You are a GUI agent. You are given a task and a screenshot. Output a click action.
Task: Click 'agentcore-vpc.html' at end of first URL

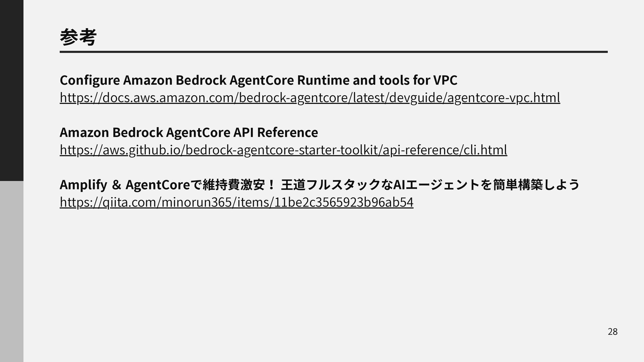tap(504, 98)
